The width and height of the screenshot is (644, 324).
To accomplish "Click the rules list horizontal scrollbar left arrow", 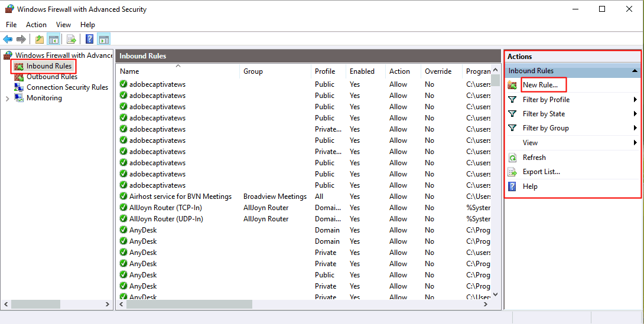I will tap(121, 305).
